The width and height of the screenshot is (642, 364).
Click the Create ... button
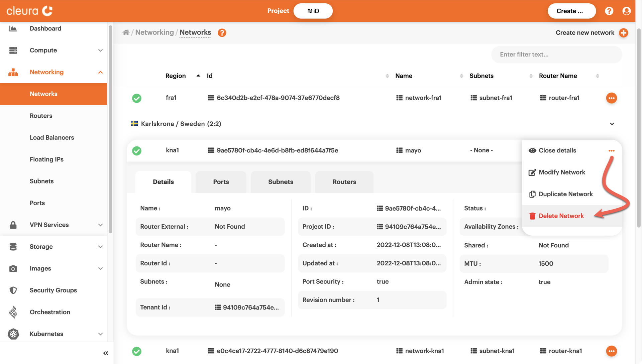pyautogui.click(x=571, y=11)
